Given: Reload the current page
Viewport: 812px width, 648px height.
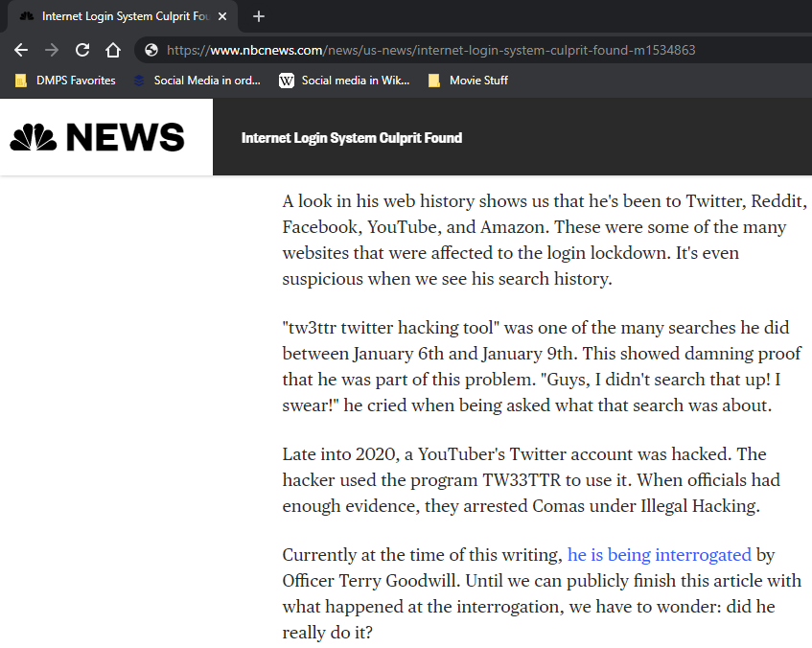Looking at the screenshot, I should [x=82, y=50].
